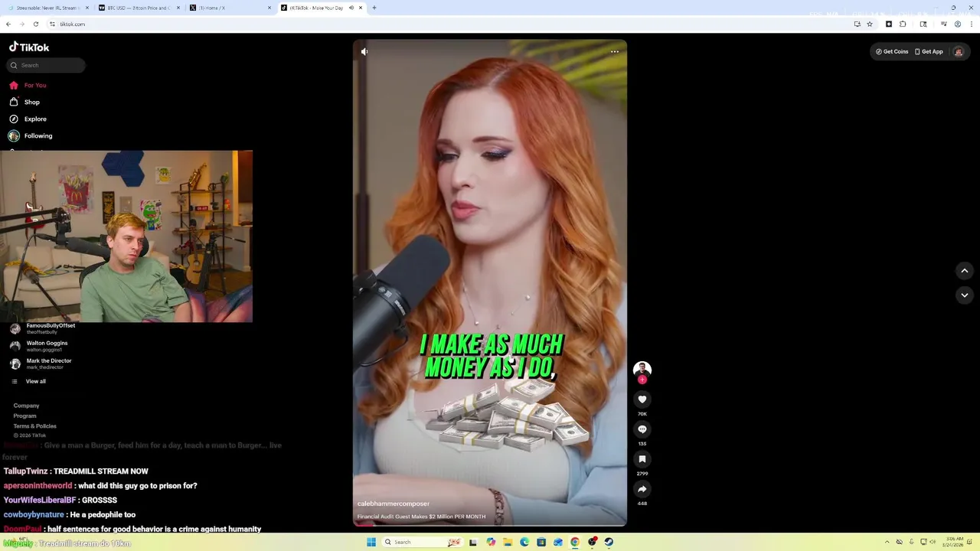Image resolution: width=980 pixels, height=551 pixels.
Task: Unmute the TikTok video with speaker icon
Action: [x=364, y=51]
